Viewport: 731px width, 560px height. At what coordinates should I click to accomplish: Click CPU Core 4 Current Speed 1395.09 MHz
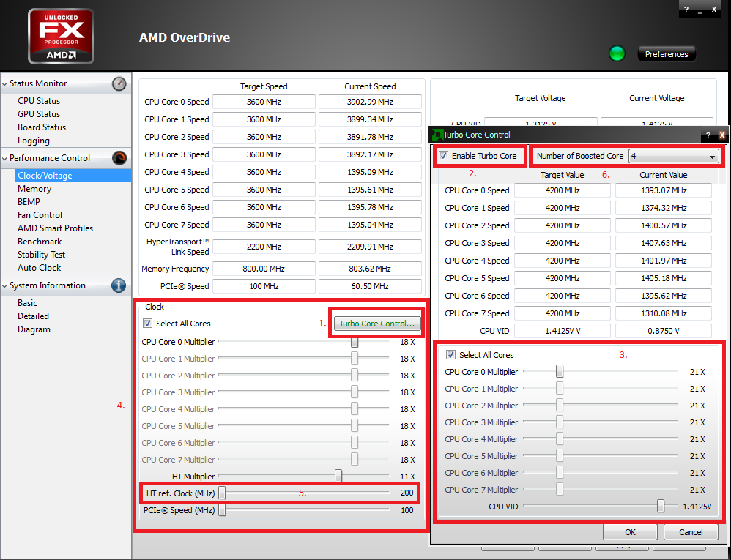[x=370, y=172]
